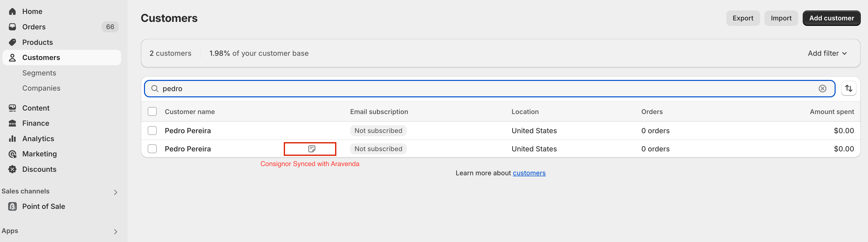Open Content section
The image size is (868, 242).
coord(36,108)
